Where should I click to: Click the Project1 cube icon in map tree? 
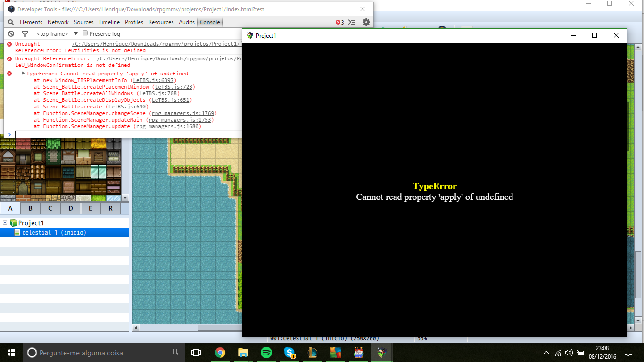point(13,223)
